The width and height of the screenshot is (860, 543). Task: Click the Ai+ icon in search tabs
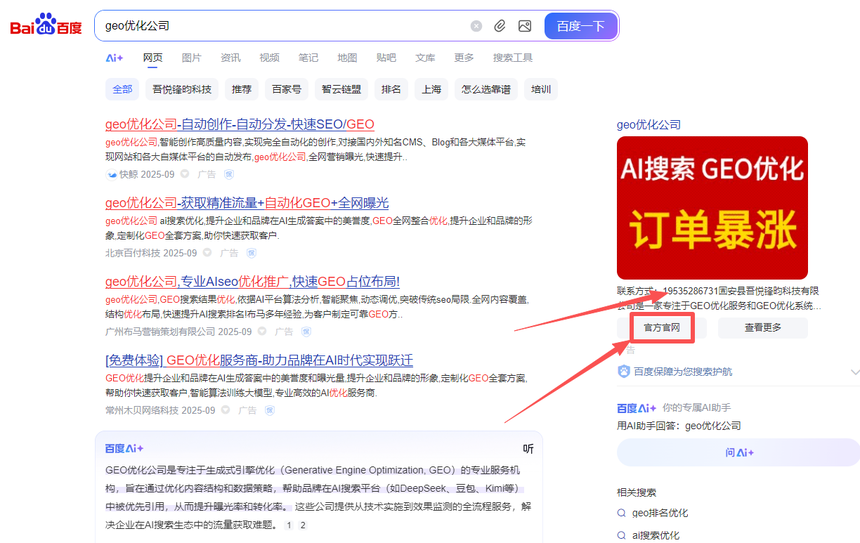114,58
